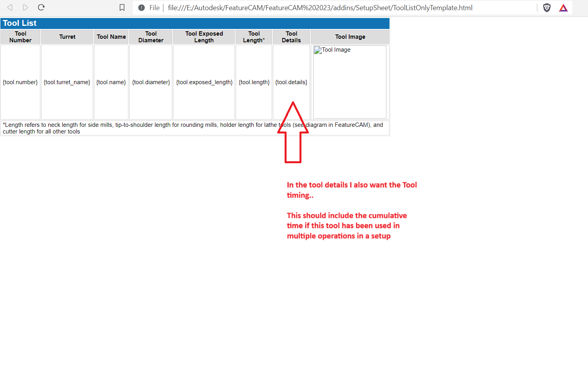Select the address bar file path
The height and width of the screenshot is (373, 588).
pyautogui.click(x=320, y=7)
